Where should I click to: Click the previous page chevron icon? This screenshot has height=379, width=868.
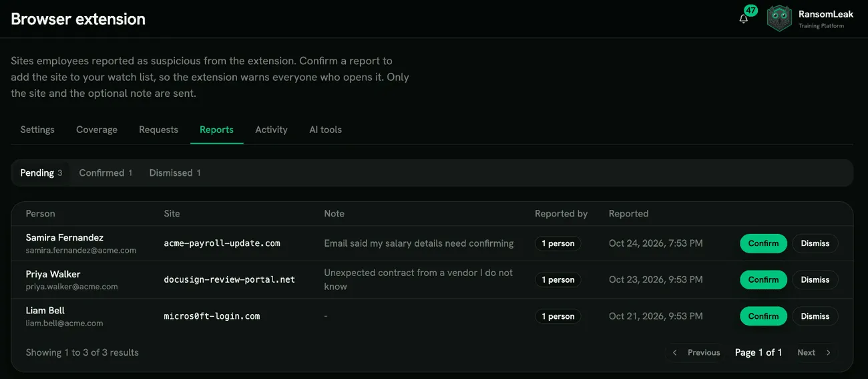click(x=674, y=352)
